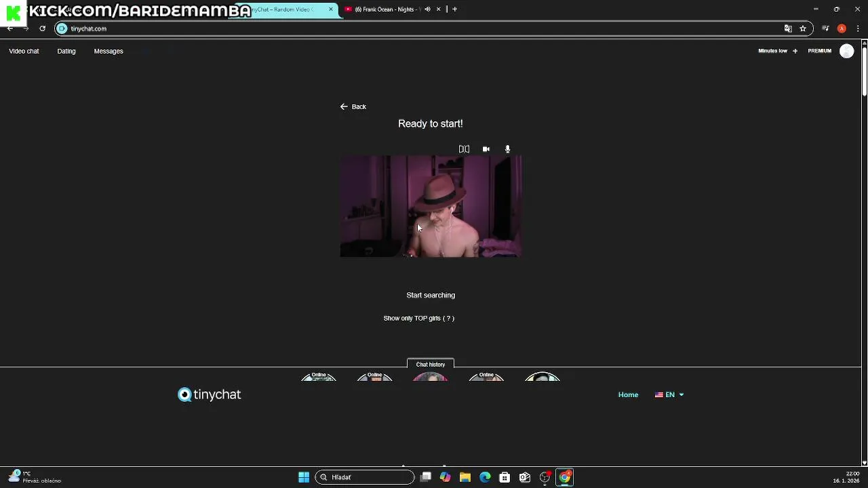Click the Home link in footer

coord(628,394)
